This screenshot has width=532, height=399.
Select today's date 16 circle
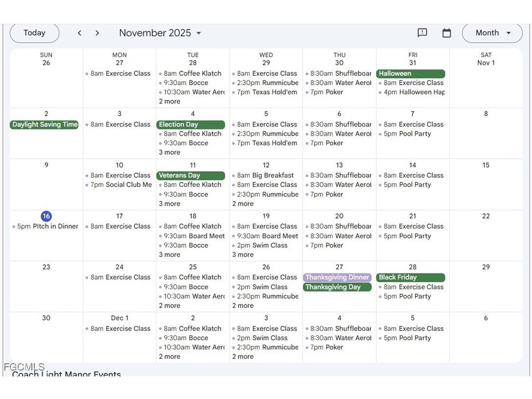point(46,216)
